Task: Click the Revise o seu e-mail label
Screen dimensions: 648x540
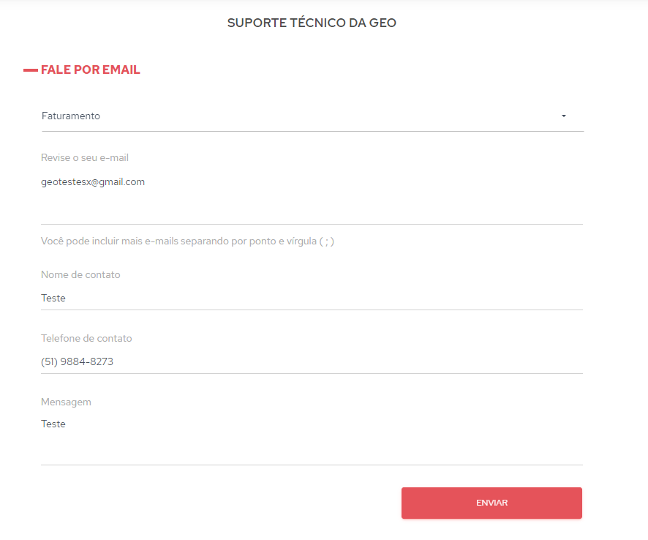Action: tap(85, 157)
